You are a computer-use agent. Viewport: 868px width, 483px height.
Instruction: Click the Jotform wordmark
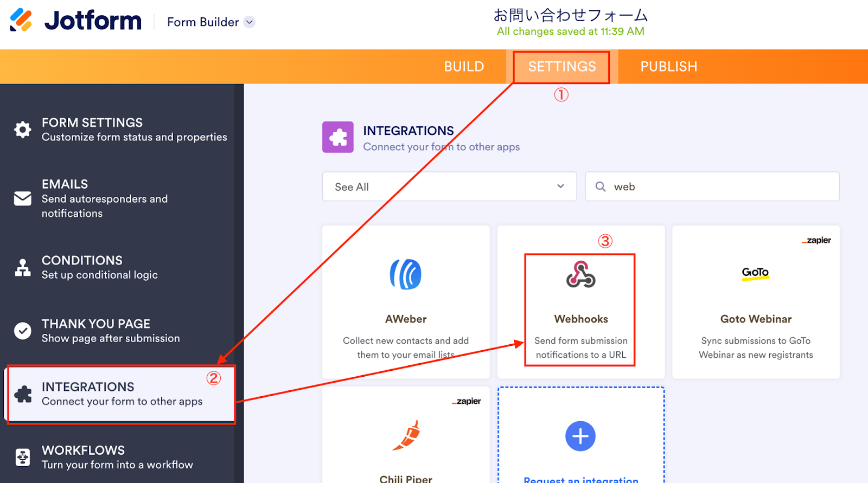point(93,21)
